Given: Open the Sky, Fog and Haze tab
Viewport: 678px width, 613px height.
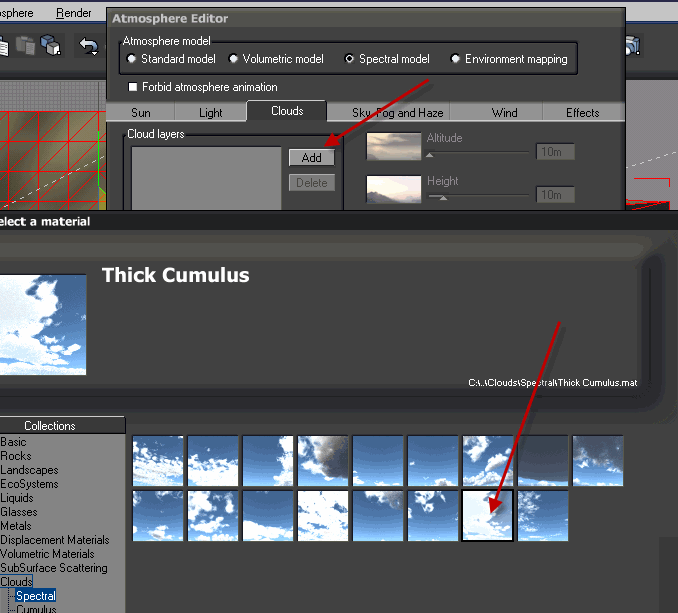Looking at the screenshot, I should pos(397,113).
